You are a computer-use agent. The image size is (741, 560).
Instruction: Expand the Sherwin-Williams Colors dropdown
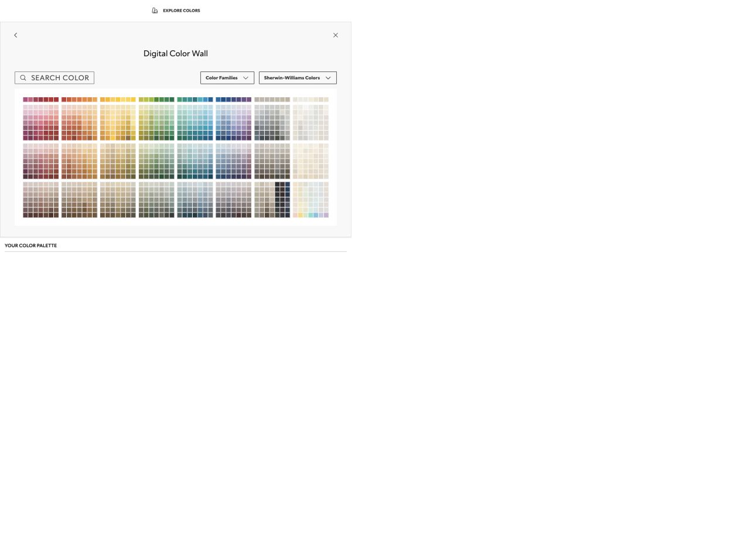click(x=298, y=78)
